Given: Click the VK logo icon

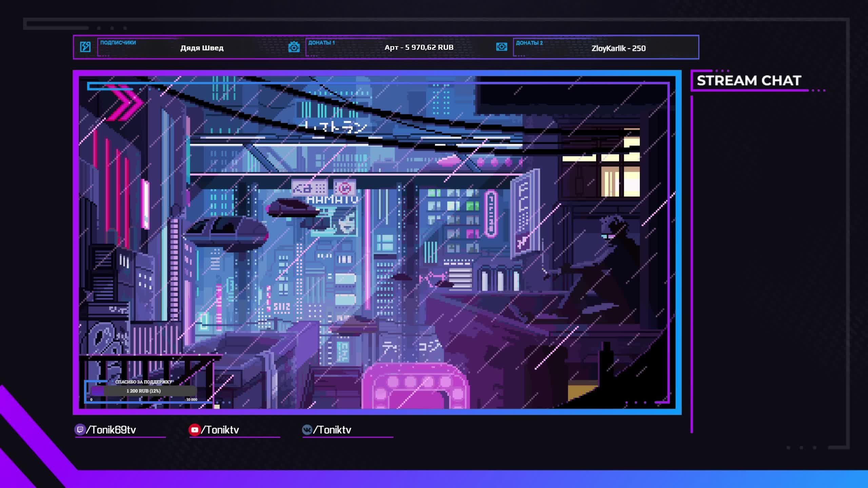Looking at the screenshot, I should [307, 430].
